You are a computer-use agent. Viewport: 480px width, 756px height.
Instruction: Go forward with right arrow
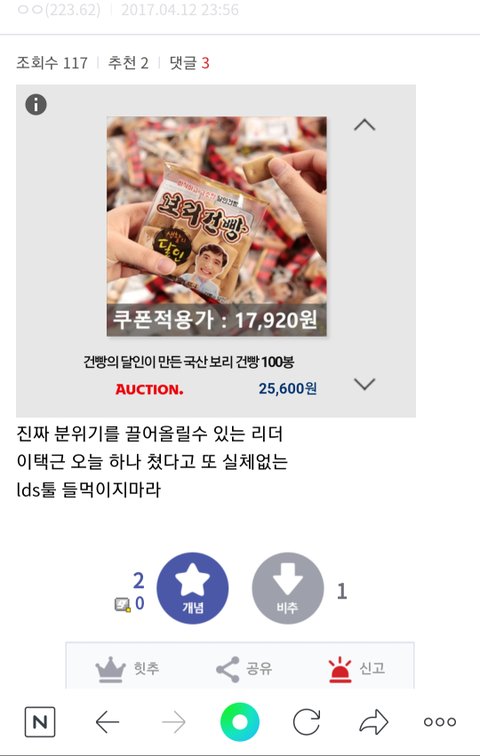(173, 722)
